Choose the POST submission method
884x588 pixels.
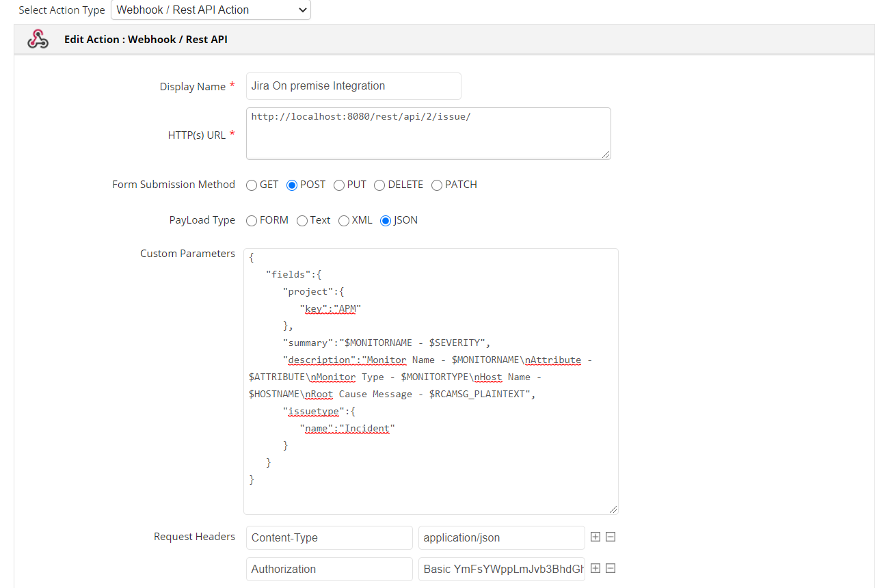292,185
